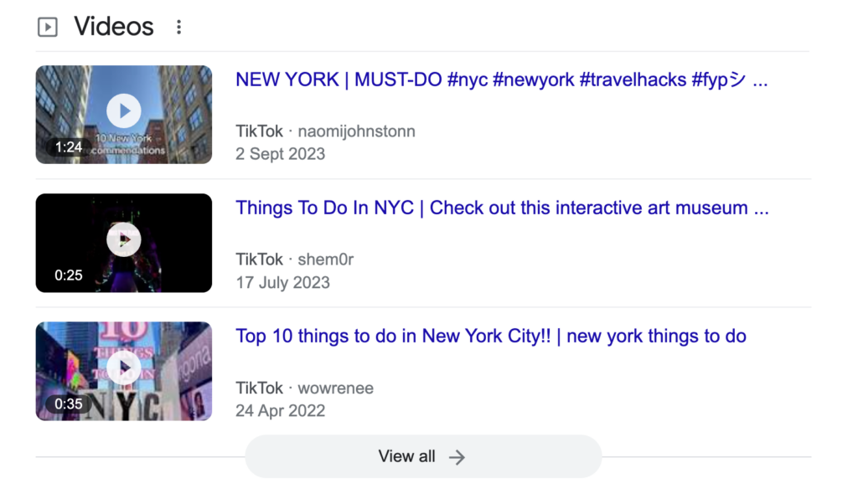Screen dimensions: 858x504
Task: Click the shem0r TikTok source text
Action: (x=294, y=259)
